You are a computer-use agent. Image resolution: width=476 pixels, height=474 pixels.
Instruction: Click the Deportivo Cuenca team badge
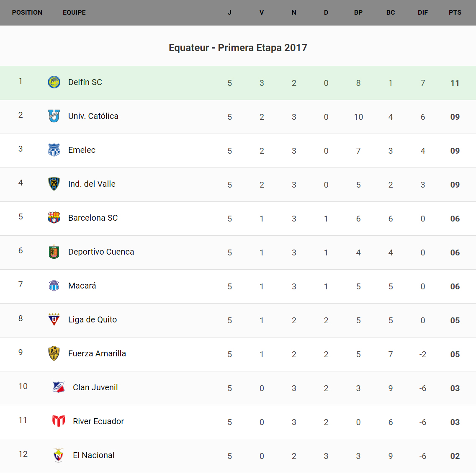(54, 252)
